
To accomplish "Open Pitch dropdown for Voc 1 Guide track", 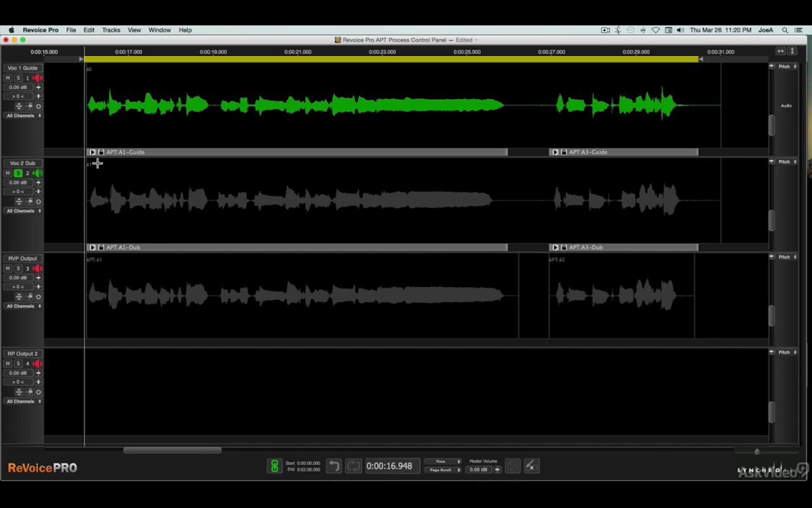I will tap(787, 67).
